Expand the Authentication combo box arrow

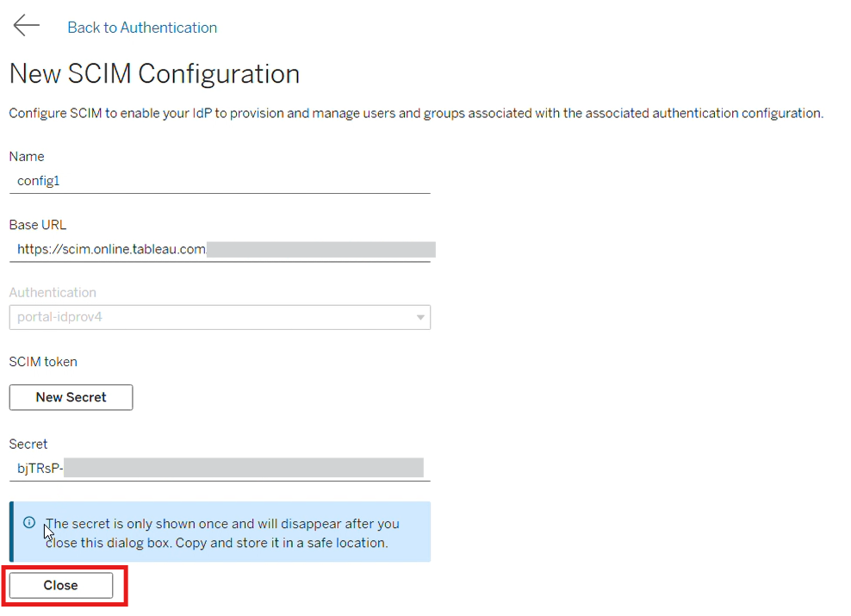(420, 318)
